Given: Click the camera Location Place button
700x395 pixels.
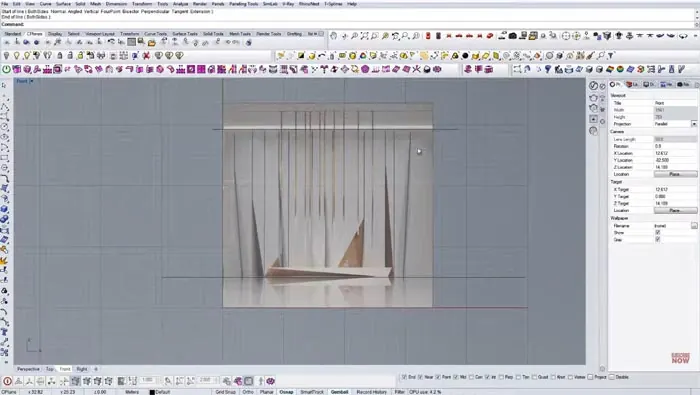Looking at the screenshot, I should pyautogui.click(x=675, y=174).
